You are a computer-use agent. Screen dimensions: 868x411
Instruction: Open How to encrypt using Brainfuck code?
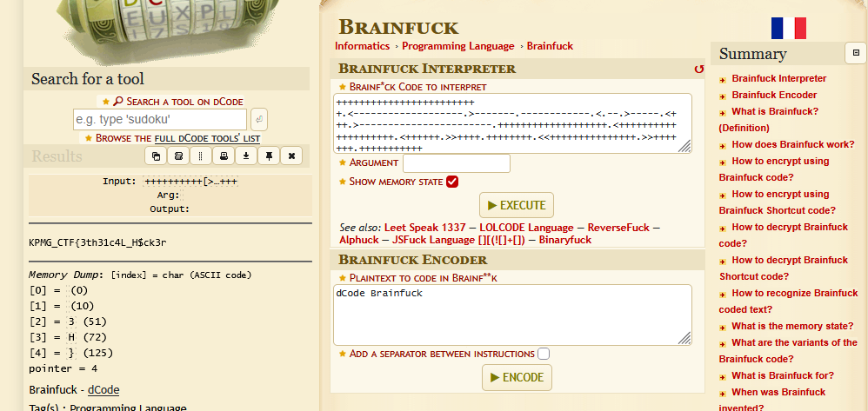click(x=774, y=169)
